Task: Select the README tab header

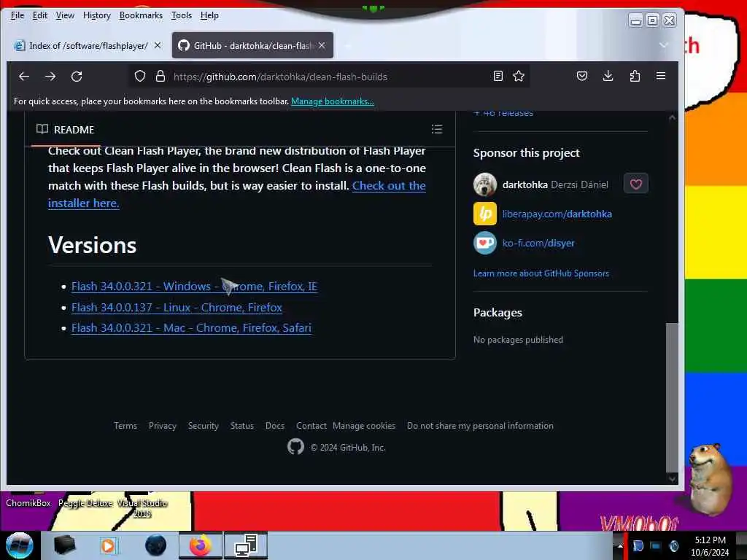Action: point(65,130)
